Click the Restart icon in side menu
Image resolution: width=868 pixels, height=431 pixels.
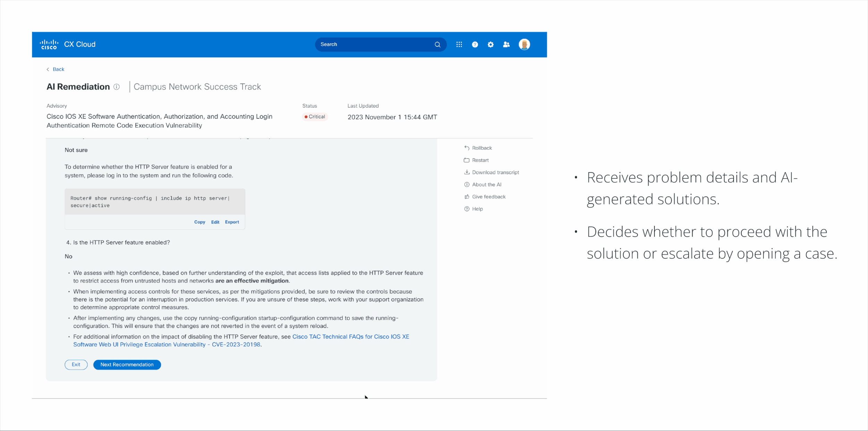click(467, 160)
